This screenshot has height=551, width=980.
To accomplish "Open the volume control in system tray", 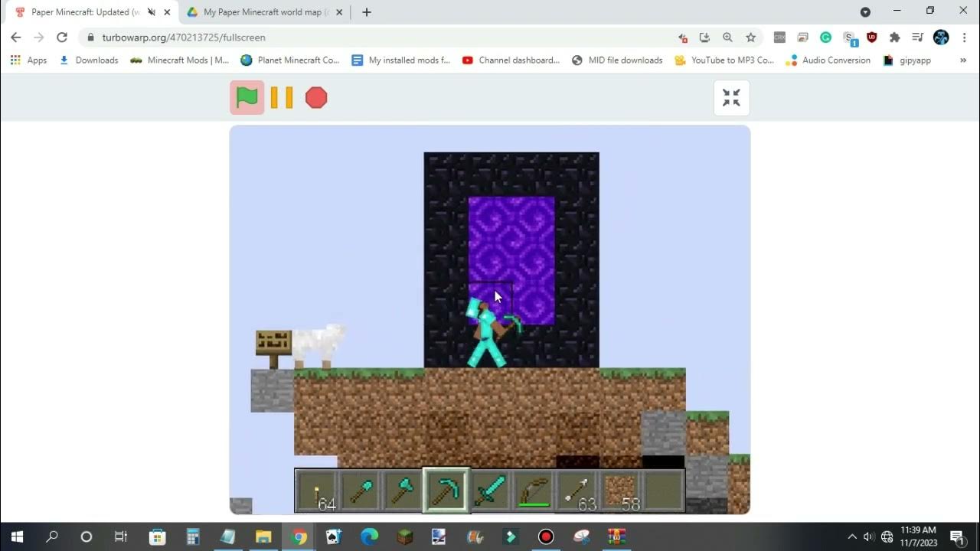I will point(868,536).
